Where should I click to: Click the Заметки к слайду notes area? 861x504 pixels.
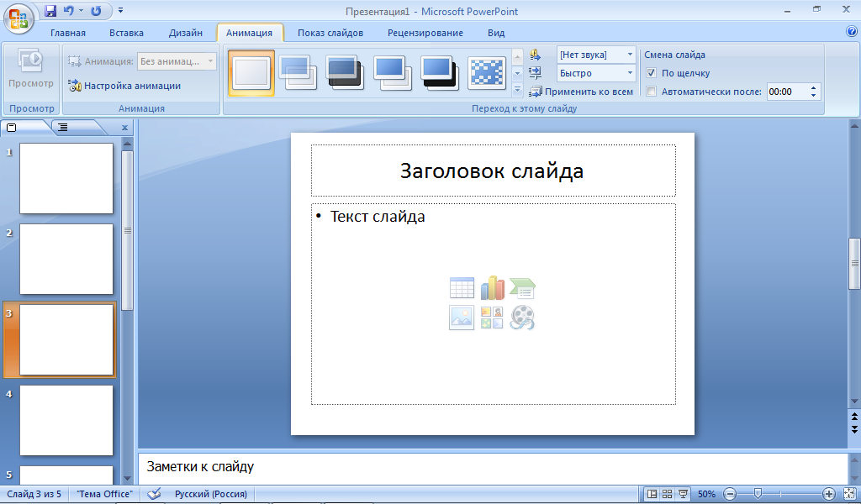point(493,468)
